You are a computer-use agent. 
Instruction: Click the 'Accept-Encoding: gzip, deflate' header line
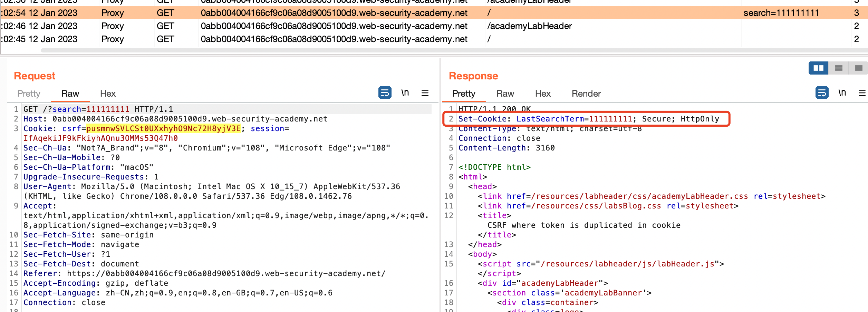pyautogui.click(x=96, y=283)
